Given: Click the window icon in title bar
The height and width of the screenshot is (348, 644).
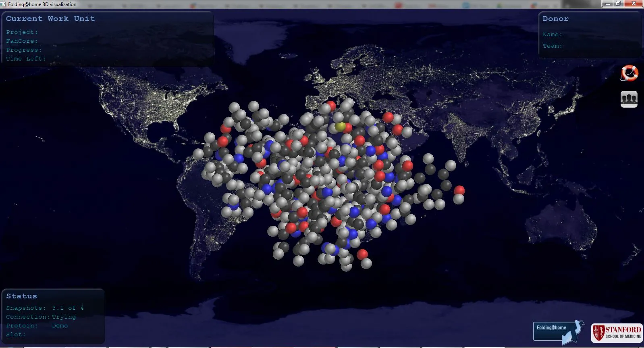Looking at the screenshot, I should (x=3, y=4).
